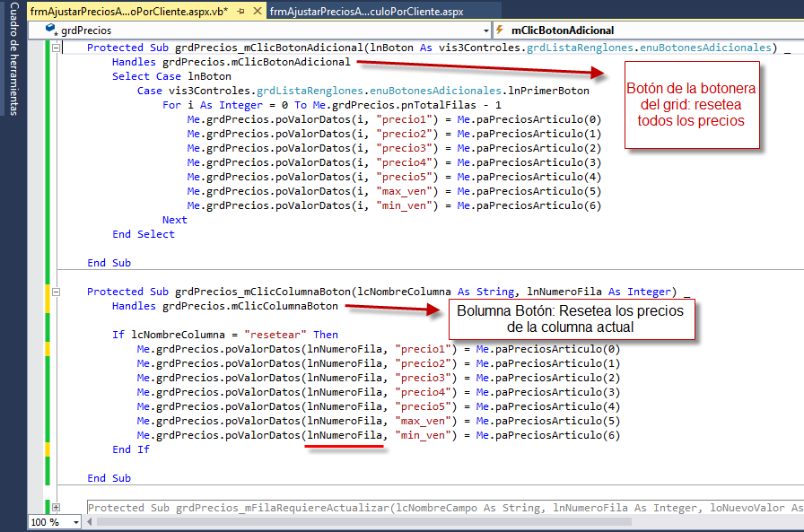The width and height of the screenshot is (804, 532).
Task: Close the frmAjustarPrecios aspx.vb tab
Action: coord(255,11)
